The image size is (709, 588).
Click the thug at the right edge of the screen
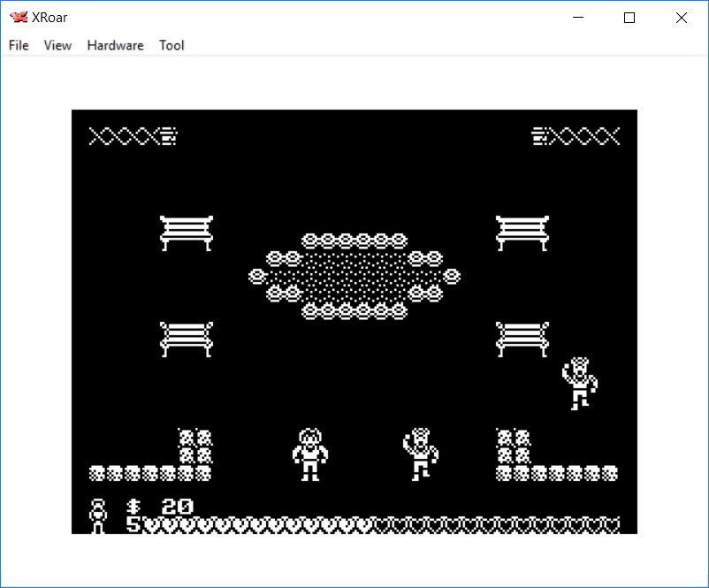tap(580, 383)
